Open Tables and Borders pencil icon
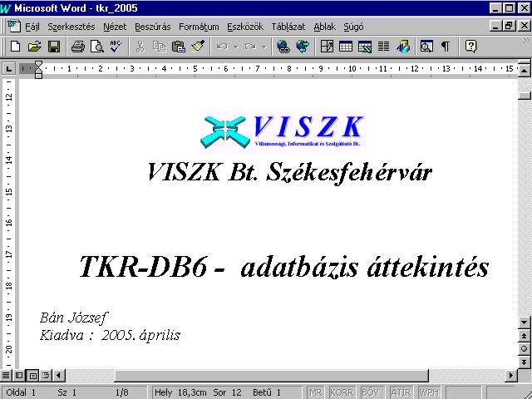The image size is (532, 399). point(327,47)
